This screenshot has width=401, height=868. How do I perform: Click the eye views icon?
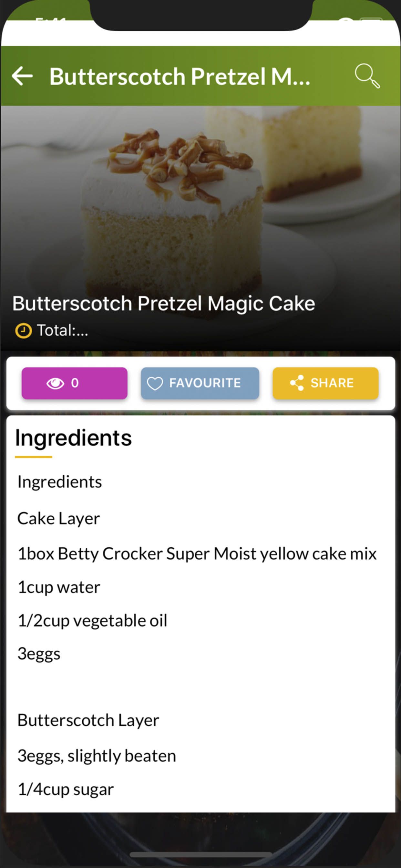click(x=55, y=383)
